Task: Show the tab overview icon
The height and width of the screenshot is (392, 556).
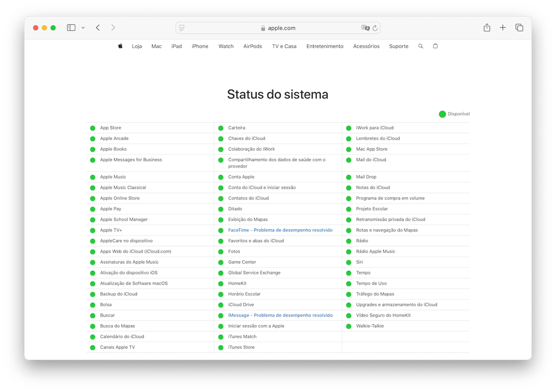Action: point(519,28)
